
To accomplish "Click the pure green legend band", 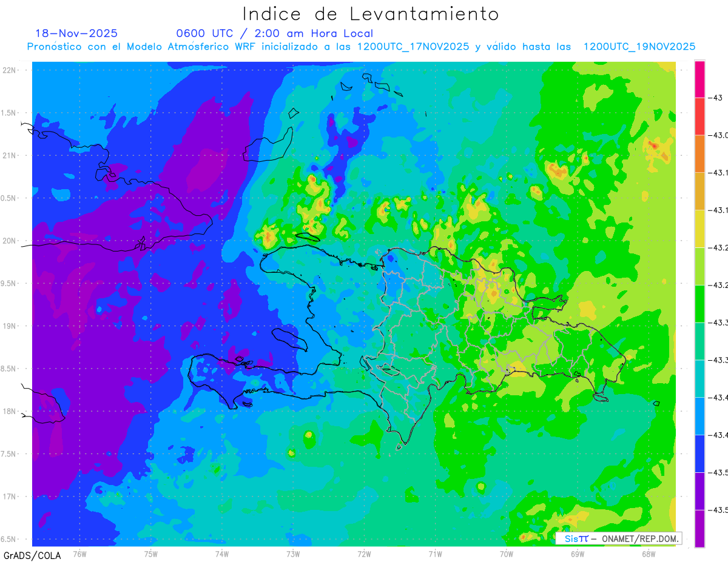I will [699, 303].
